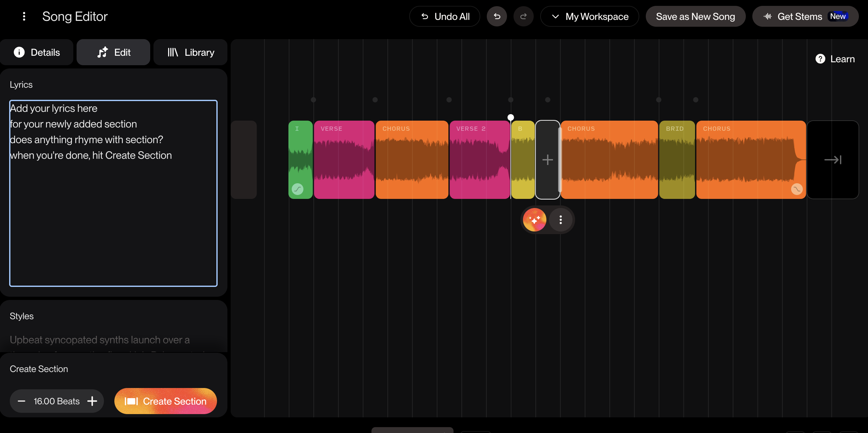Click the Create Section button
The image size is (868, 433).
point(166,401)
